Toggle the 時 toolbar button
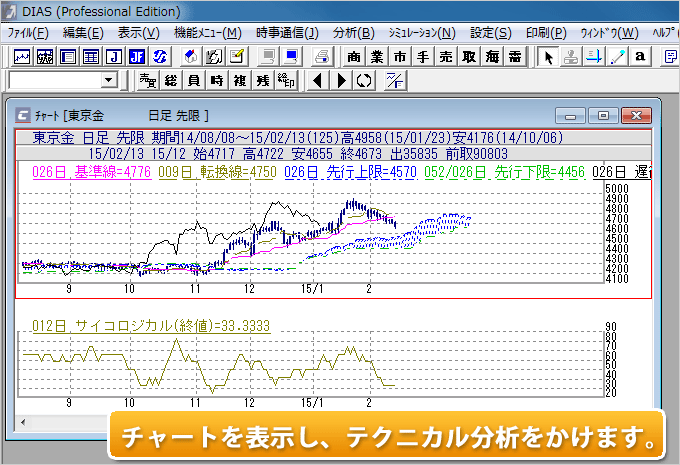The width and height of the screenshot is (680, 465). point(217,80)
